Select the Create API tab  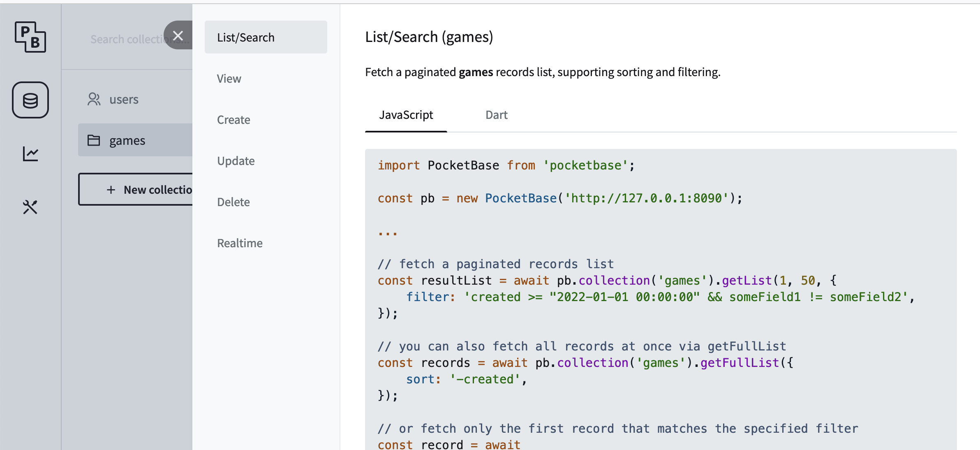click(x=266, y=119)
